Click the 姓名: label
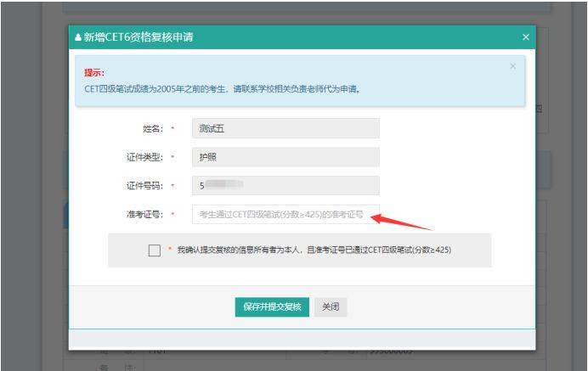Screen dimensions: 588x371 (153, 129)
